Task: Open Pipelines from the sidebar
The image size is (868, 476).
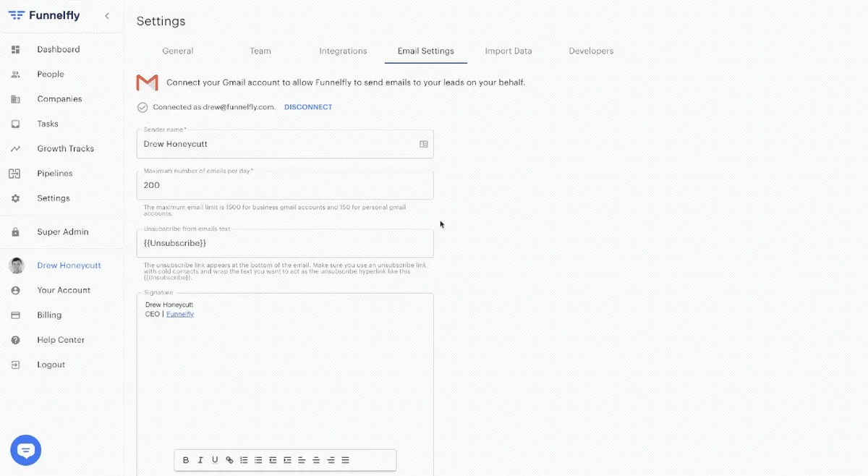Action: pos(55,174)
